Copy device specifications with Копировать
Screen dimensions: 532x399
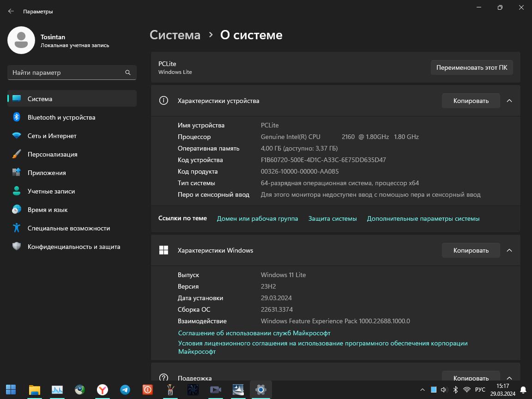[x=471, y=101]
